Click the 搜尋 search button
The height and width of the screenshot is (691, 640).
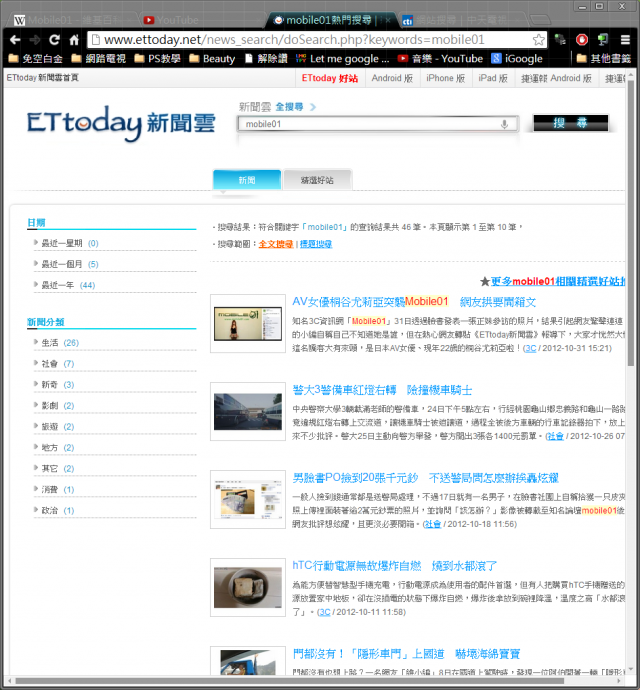click(570, 123)
